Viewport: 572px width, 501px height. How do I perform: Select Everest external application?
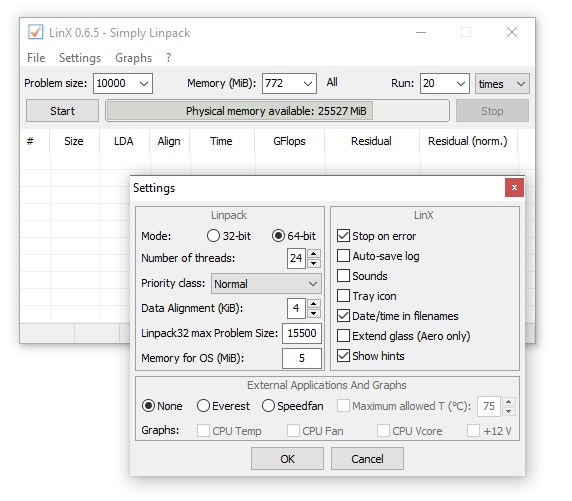[223, 406]
